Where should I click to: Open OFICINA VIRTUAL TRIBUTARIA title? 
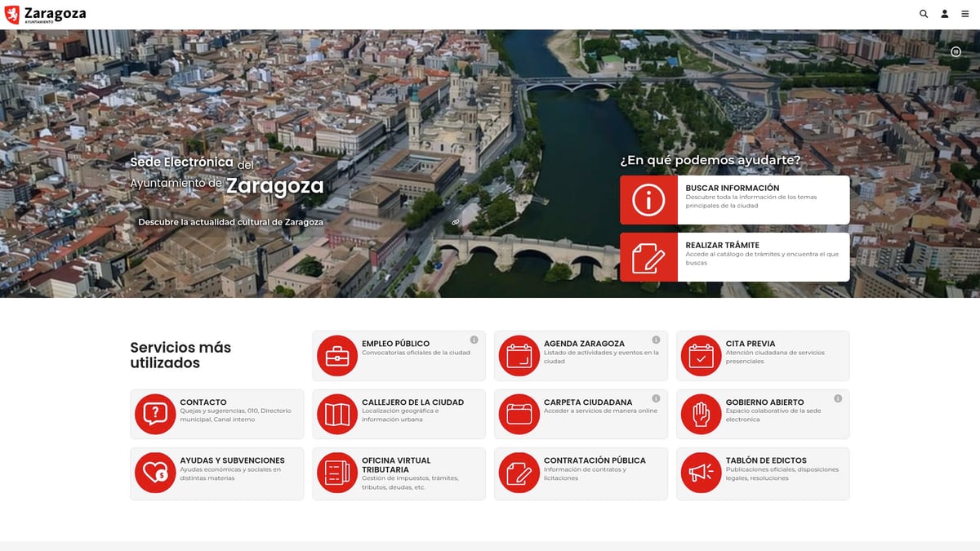coord(396,465)
